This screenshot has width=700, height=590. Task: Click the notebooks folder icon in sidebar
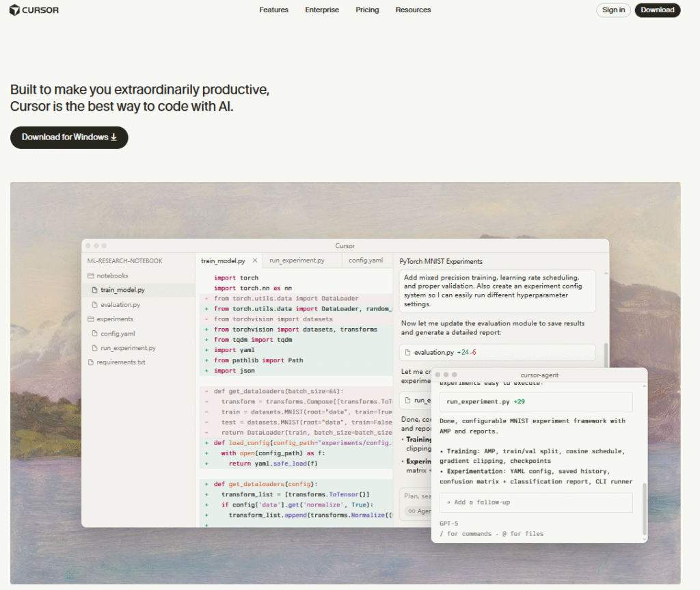click(90, 276)
